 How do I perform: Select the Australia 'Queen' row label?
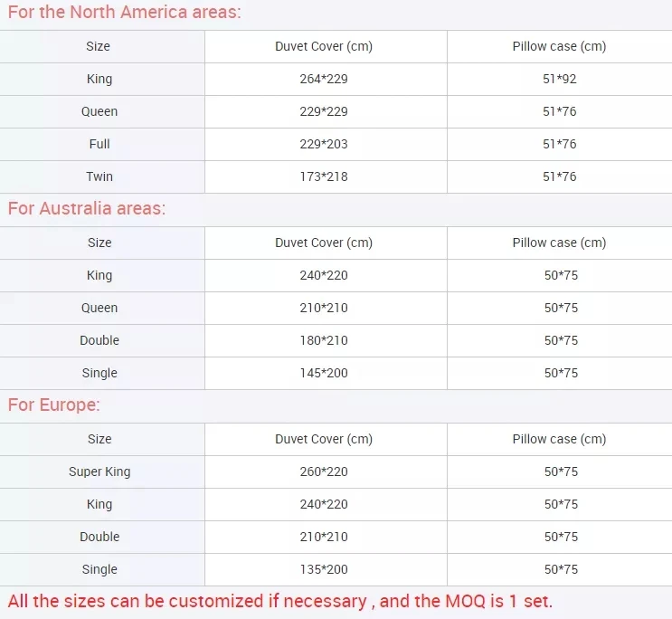(x=99, y=308)
